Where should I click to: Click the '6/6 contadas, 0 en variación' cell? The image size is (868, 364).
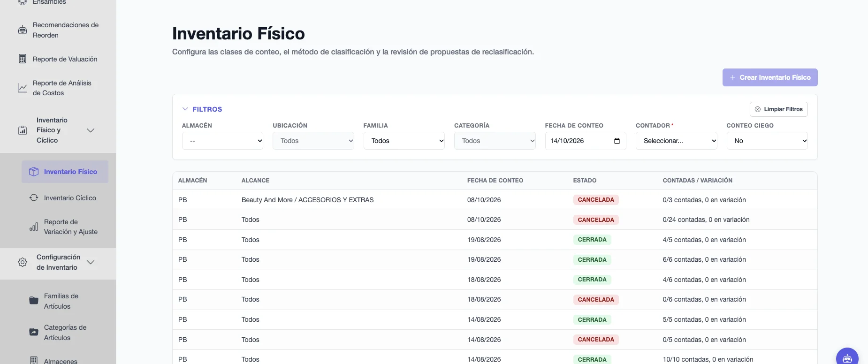(704, 259)
